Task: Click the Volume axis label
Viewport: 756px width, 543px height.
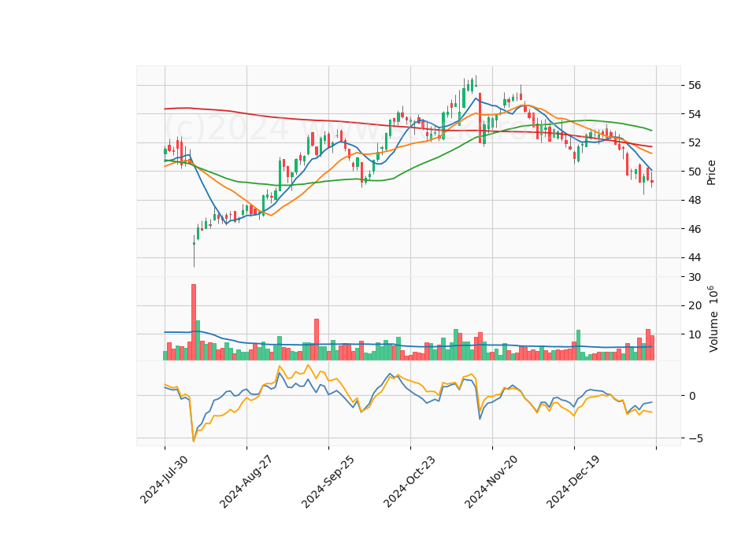Action: pos(713,319)
